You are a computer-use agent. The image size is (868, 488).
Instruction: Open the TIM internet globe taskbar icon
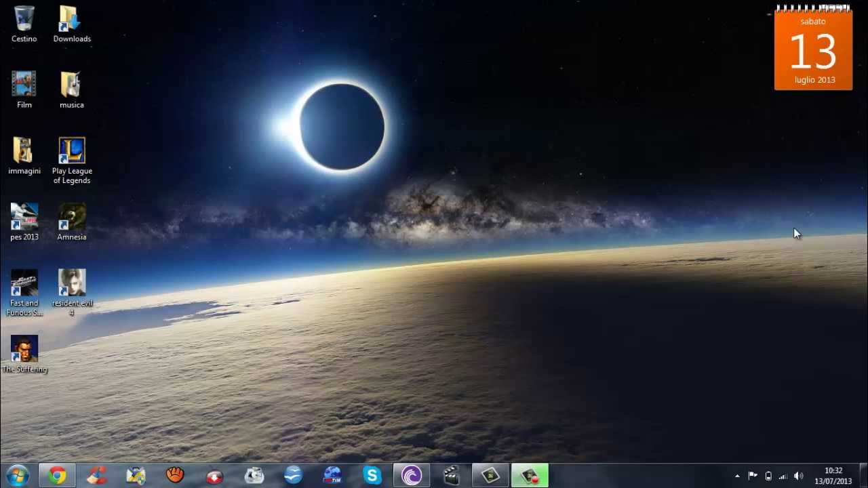[x=333, y=476]
